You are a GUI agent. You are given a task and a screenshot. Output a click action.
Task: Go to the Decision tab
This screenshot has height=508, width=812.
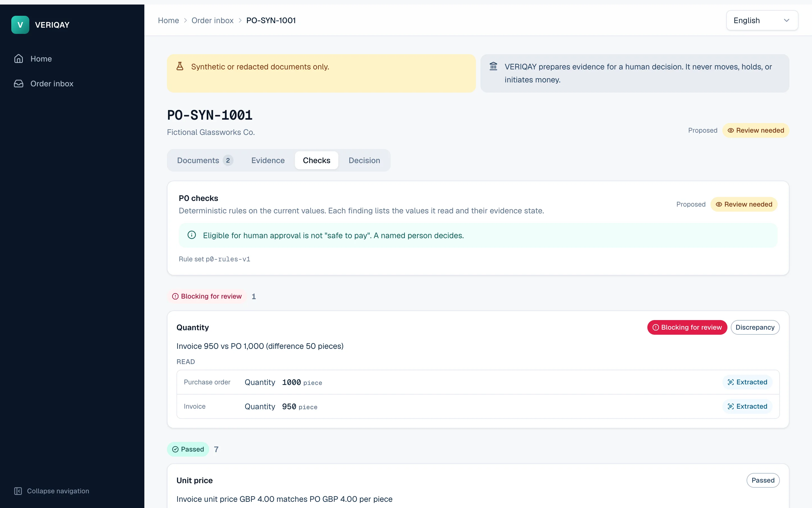click(x=364, y=160)
